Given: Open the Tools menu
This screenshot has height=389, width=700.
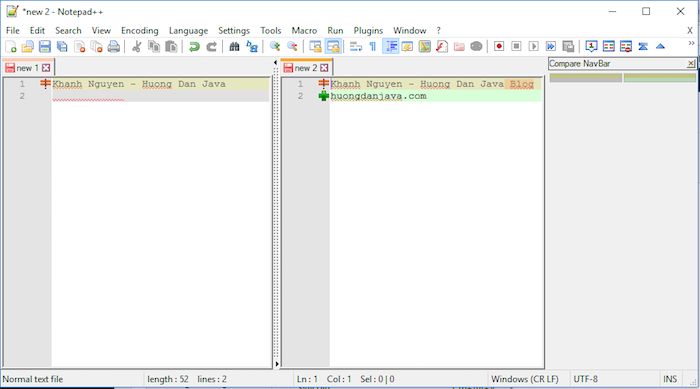Looking at the screenshot, I should (x=271, y=30).
